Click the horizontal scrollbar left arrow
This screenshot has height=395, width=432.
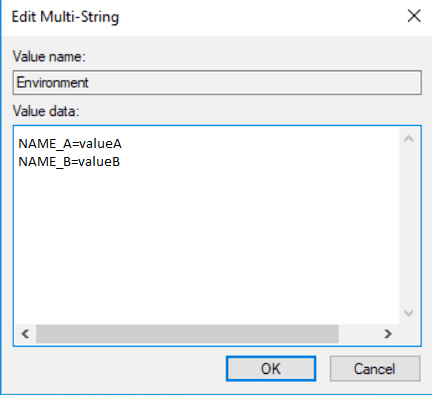[x=25, y=334]
